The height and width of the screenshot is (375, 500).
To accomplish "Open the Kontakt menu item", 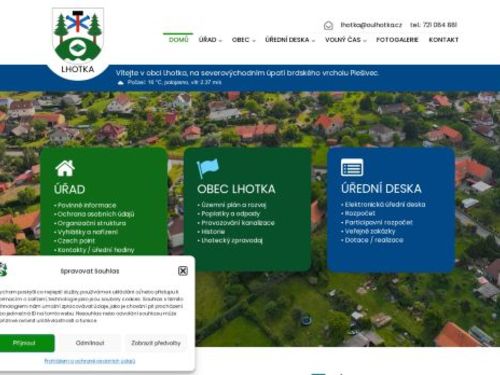I will click(x=443, y=40).
